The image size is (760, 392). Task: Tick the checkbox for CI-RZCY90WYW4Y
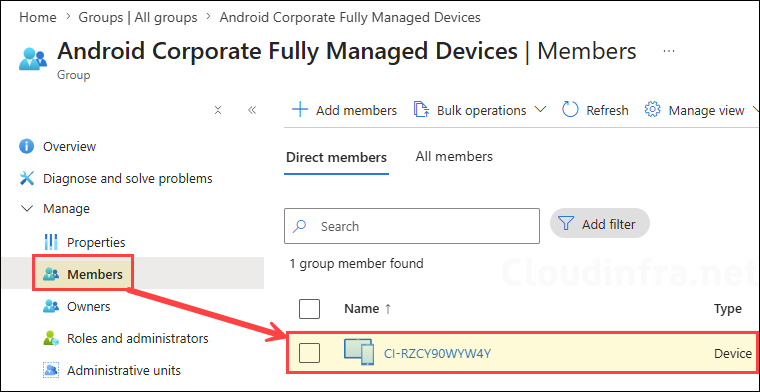tap(309, 352)
